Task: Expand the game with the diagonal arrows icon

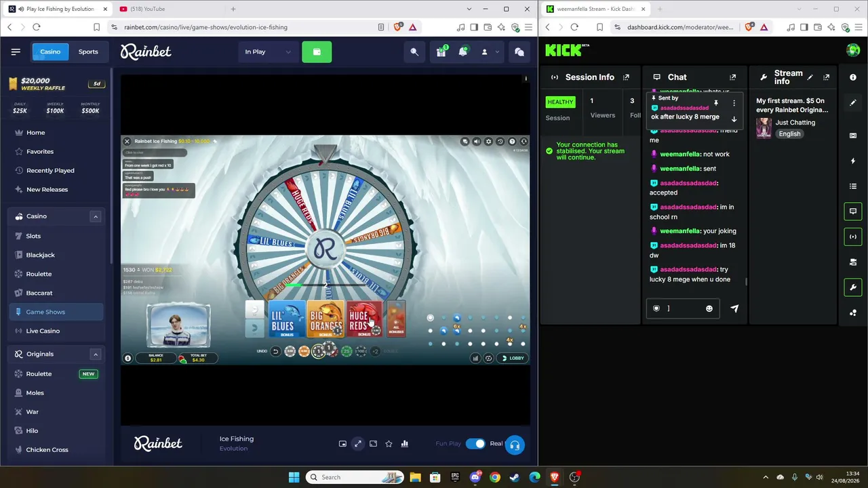Action: [357, 443]
